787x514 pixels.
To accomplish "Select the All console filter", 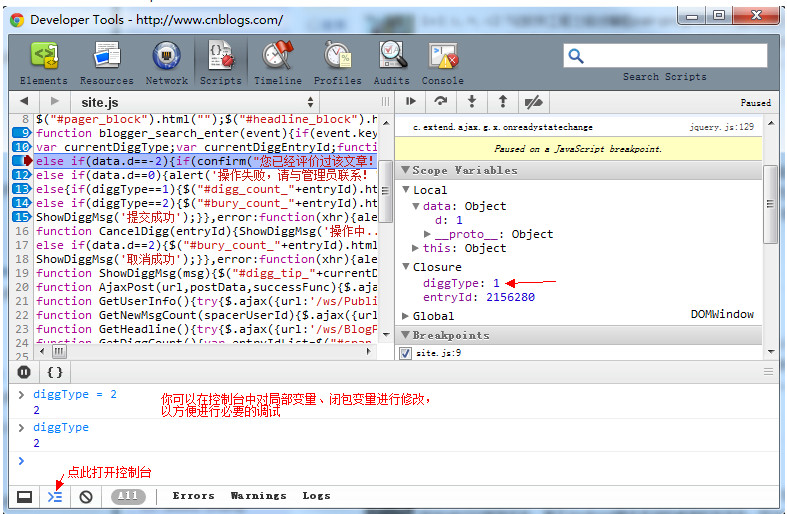I will (128, 496).
